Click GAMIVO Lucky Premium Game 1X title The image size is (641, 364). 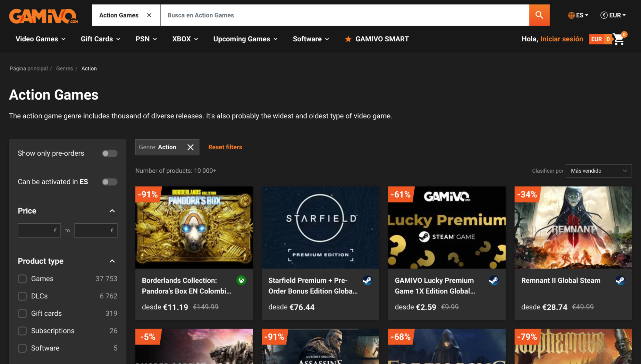coord(435,286)
